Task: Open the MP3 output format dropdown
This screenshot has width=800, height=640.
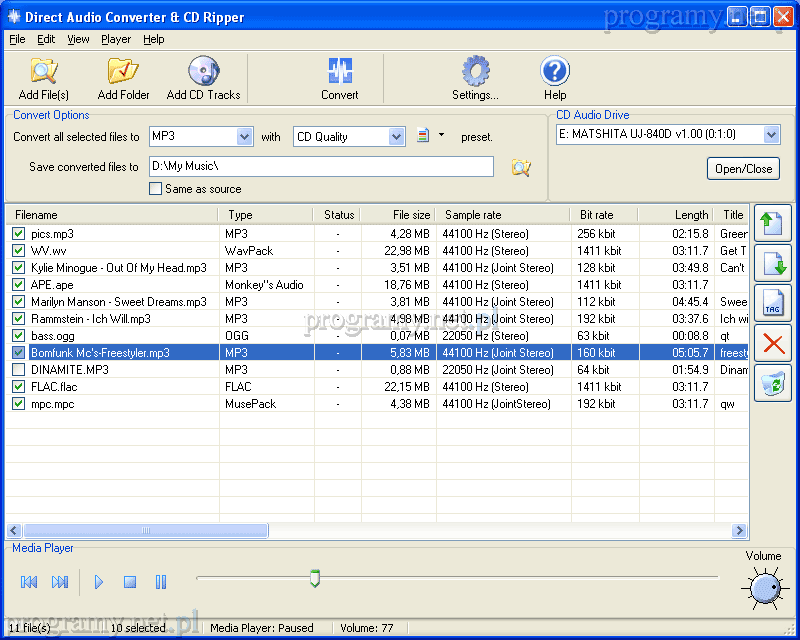Action: pos(244,137)
